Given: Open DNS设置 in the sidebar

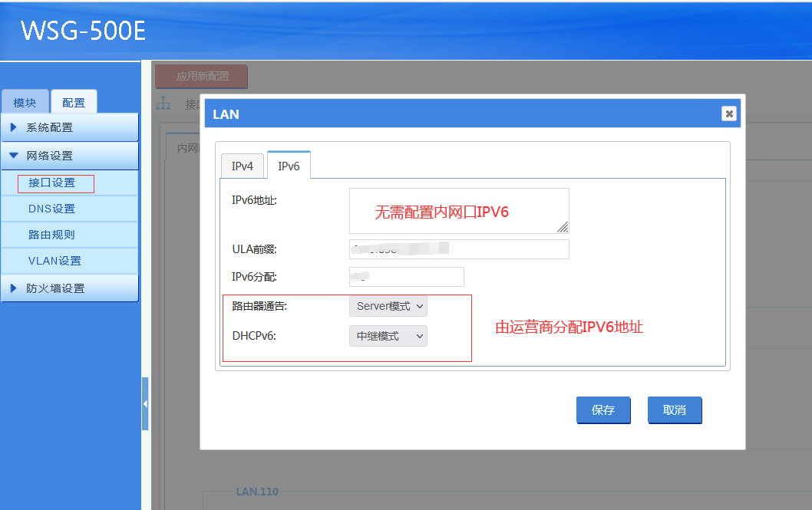Looking at the screenshot, I should 52,209.
